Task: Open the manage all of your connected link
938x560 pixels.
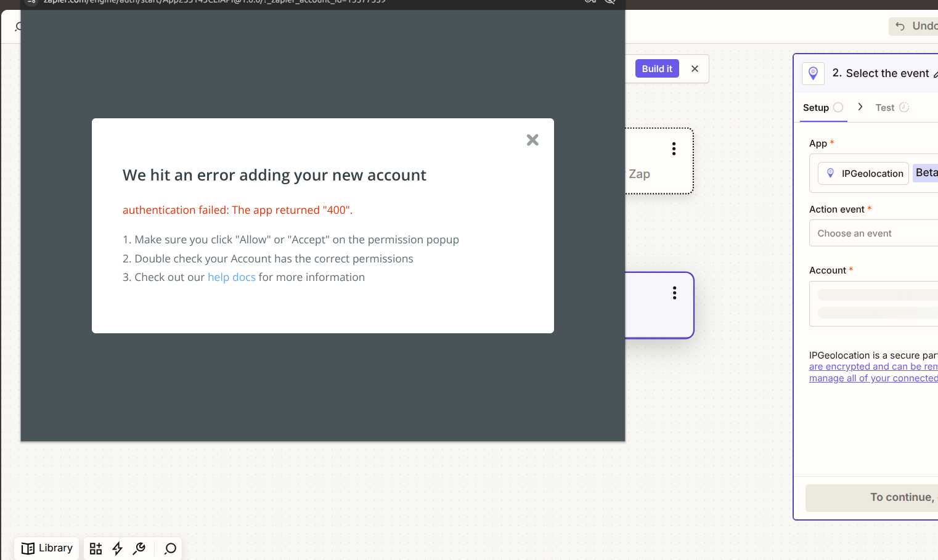Action: [x=873, y=378]
